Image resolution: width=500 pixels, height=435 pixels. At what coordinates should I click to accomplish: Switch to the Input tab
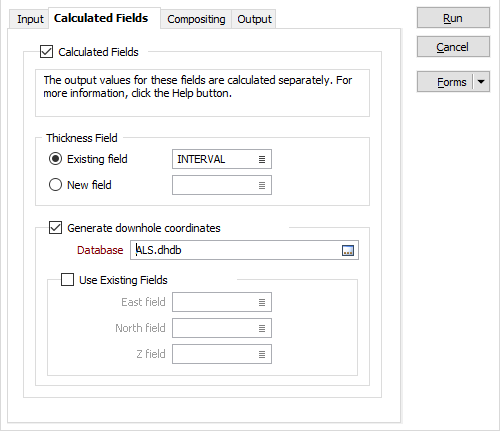pos(30,19)
